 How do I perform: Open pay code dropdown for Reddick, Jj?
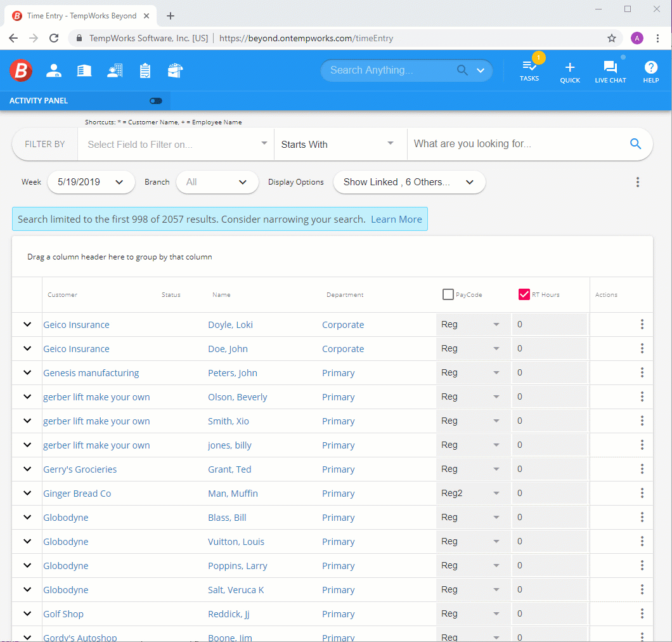(x=473, y=613)
